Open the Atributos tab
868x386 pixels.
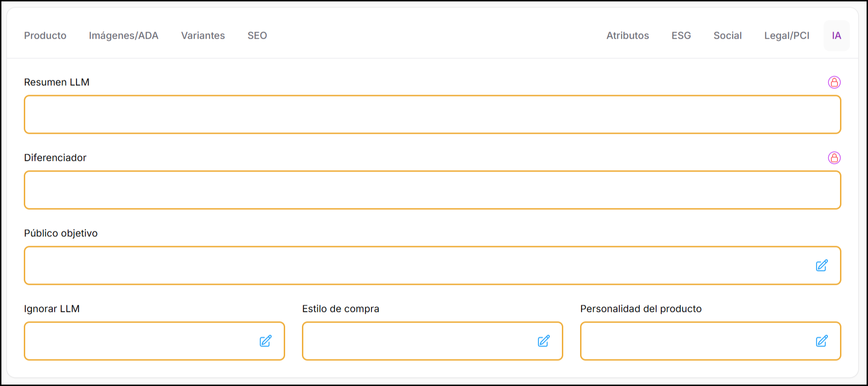point(628,35)
